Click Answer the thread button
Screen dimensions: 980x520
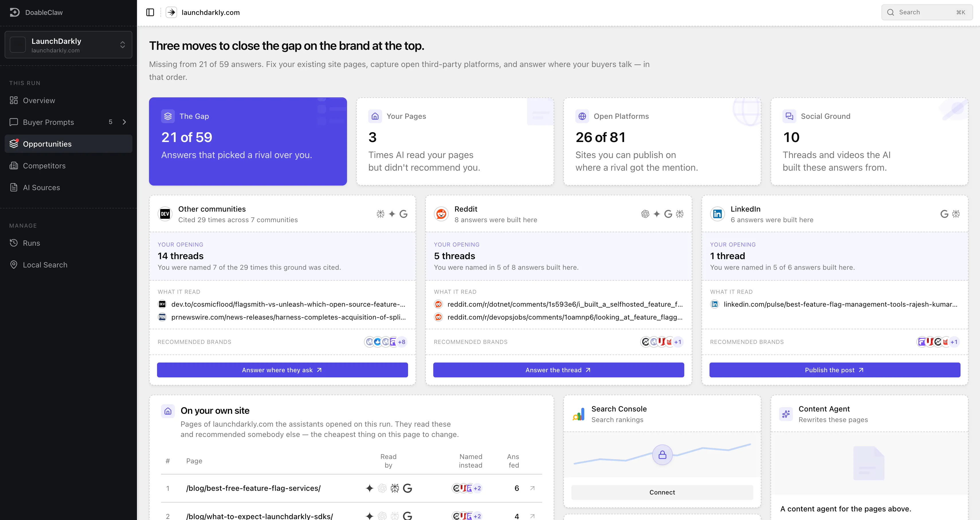point(558,370)
